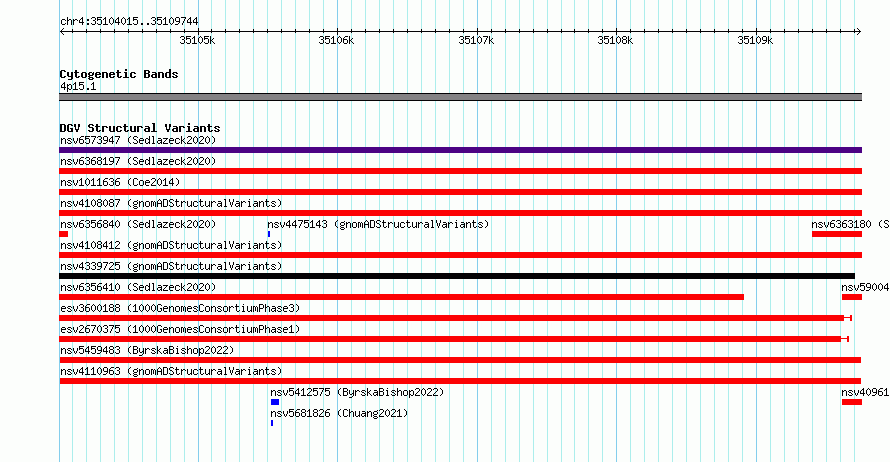Click the blue nsv5412575 variant block
The height and width of the screenshot is (462, 890).
coord(275,402)
